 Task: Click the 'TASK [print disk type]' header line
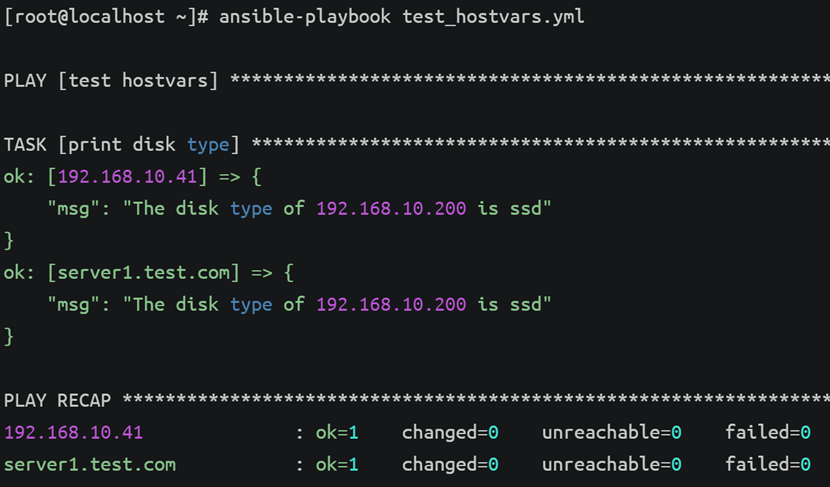(x=417, y=145)
